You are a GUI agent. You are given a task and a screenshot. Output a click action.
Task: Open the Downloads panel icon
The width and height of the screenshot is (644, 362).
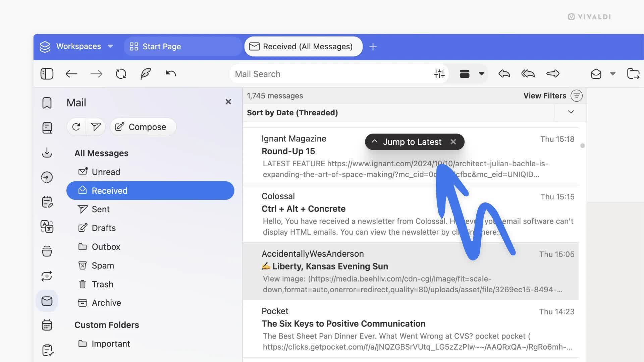tap(47, 153)
